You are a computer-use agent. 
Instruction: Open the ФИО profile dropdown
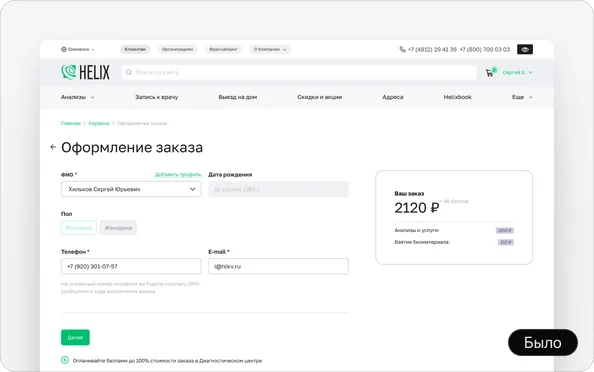coord(131,189)
